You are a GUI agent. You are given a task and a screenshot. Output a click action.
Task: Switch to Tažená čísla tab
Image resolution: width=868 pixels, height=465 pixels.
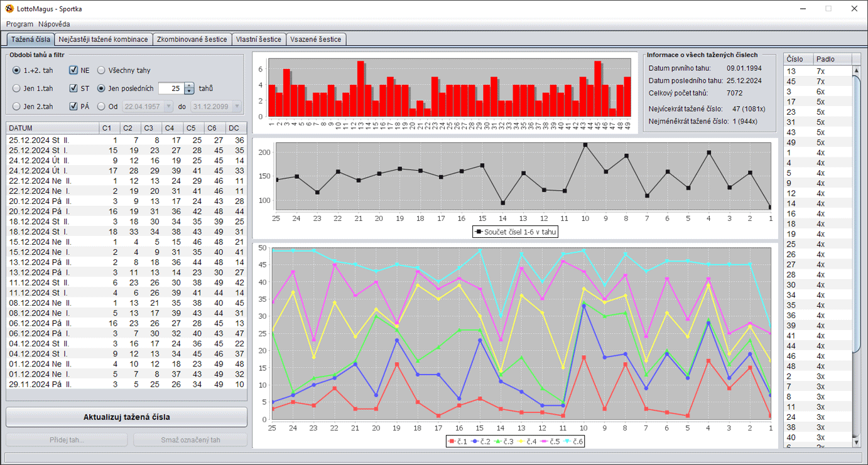tap(31, 39)
